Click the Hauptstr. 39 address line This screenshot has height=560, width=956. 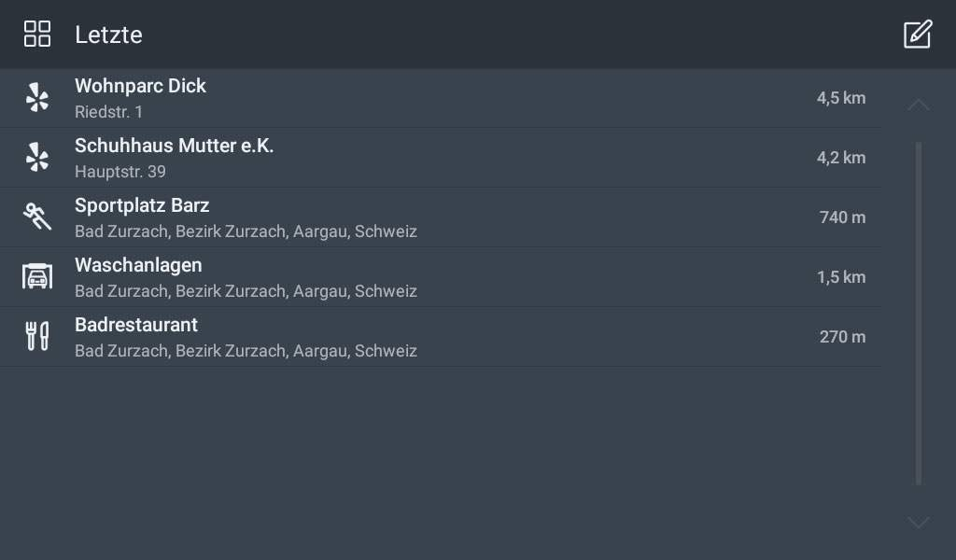(119, 172)
